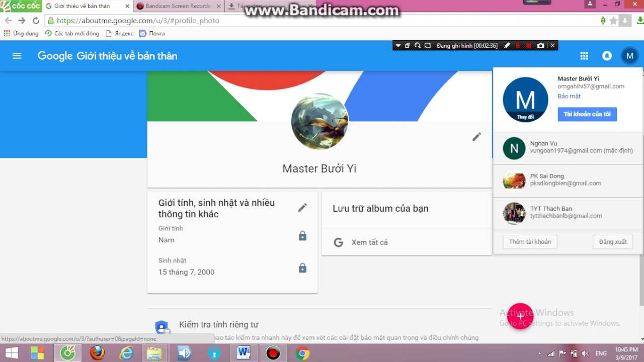Click the volume speaker tray icon
Screen dimensions: 644x362
(x=584, y=353)
